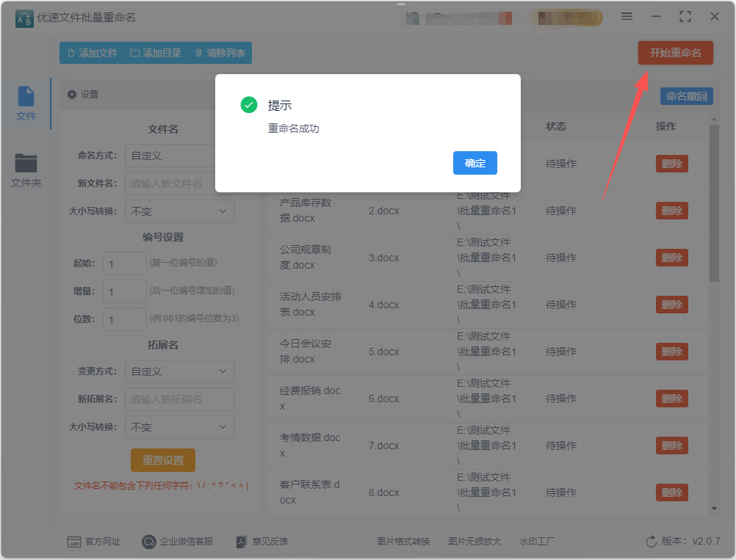Image resolution: width=736 pixels, height=560 pixels.
Task: Open the filename 大小写转换 dropdown
Action: click(179, 211)
